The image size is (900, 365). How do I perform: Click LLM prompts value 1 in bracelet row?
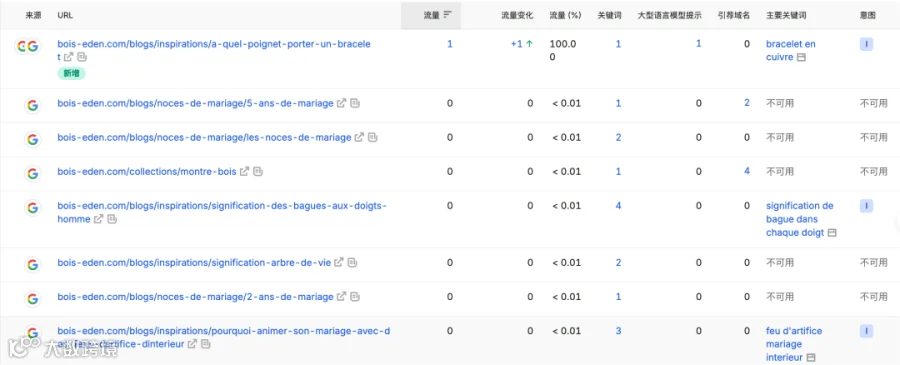[x=699, y=44]
